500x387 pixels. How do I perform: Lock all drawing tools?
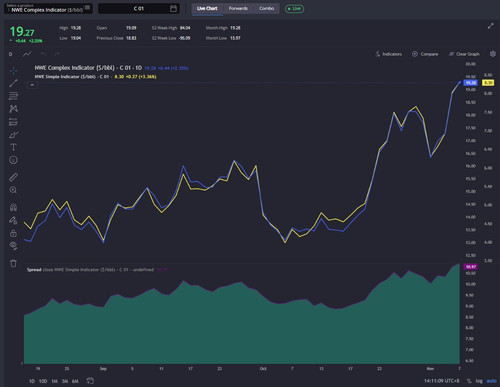(x=13, y=233)
